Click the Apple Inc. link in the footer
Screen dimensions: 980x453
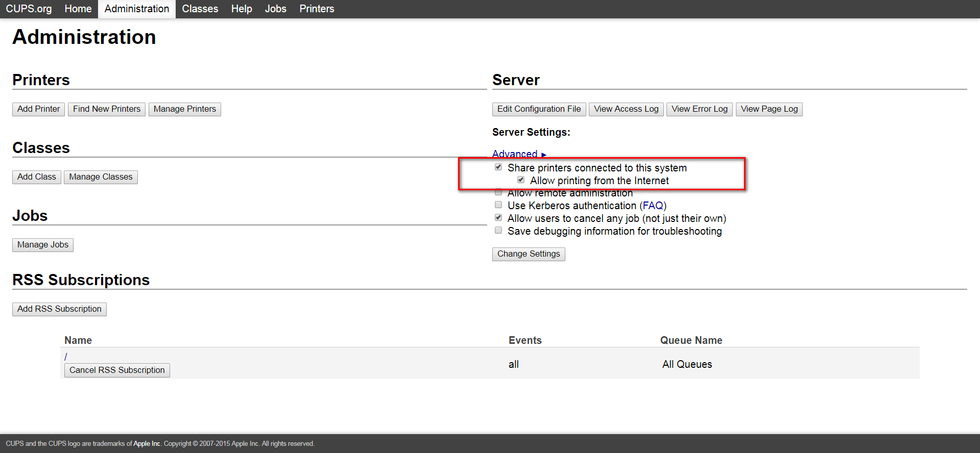(147, 443)
